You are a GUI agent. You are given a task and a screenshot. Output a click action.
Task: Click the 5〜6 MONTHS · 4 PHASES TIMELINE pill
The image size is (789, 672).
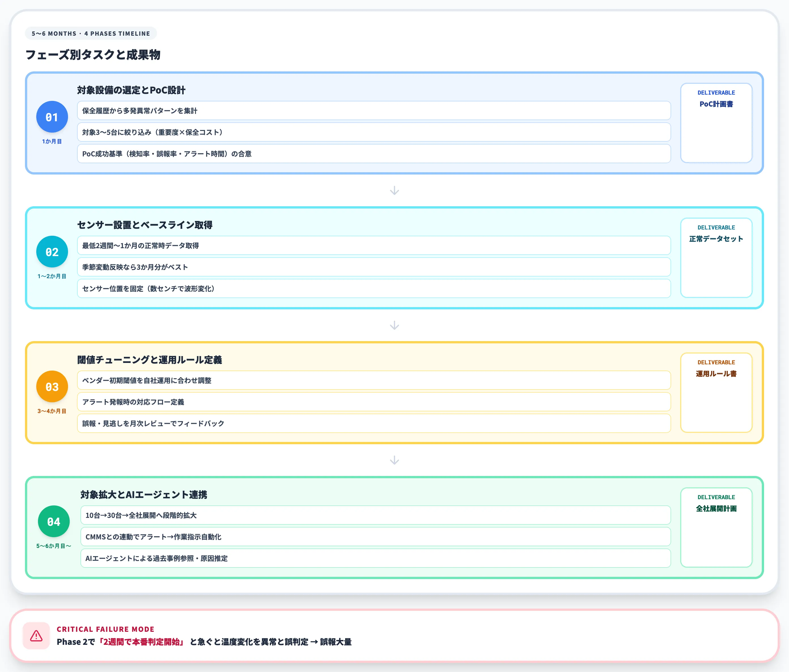[x=91, y=33]
